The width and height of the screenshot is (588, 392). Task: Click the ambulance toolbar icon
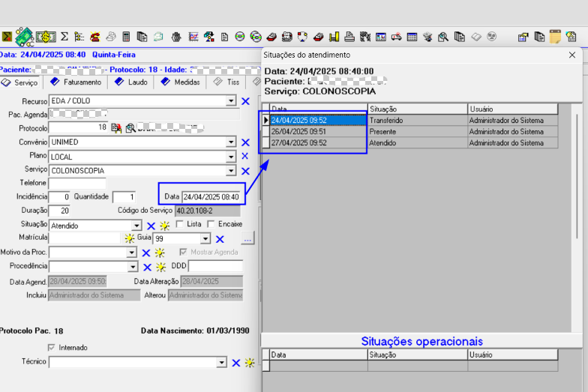coord(396,37)
